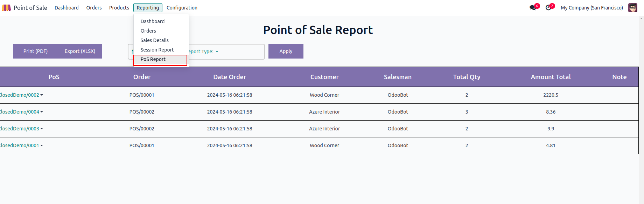Open the activities clock icon
Image resolution: width=644 pixels, height=204 pixels.
[x=548, y=8]
